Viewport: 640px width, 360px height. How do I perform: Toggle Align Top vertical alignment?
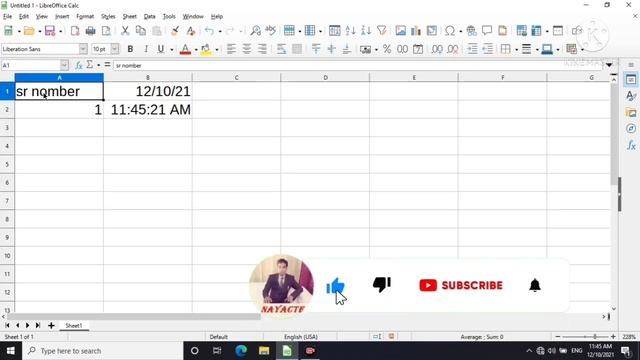point(316,49)
